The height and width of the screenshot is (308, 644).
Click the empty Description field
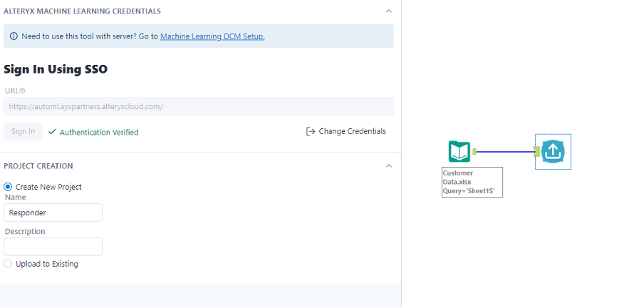click(53, 247)
